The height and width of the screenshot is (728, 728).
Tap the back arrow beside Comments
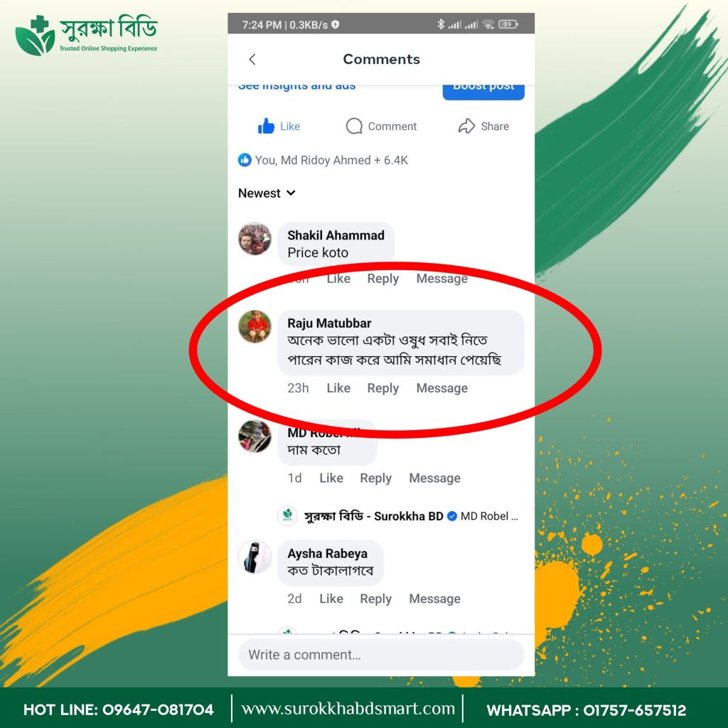[252, 60]
